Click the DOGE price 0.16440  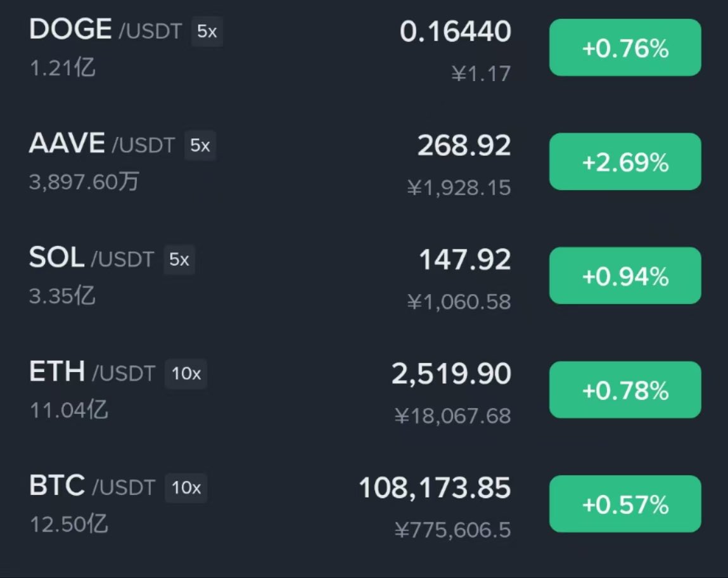click(x=456, y=32)
